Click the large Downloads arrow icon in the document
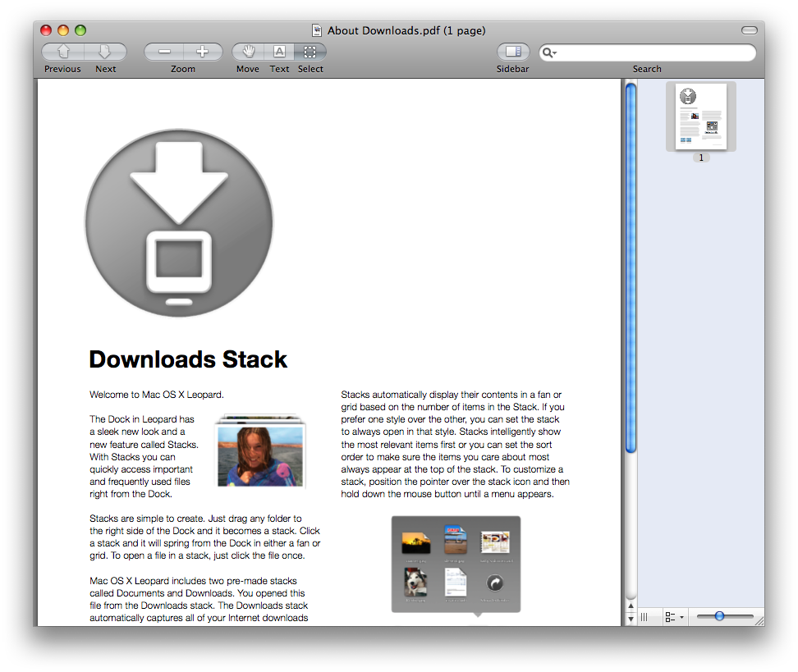The height and width of the screenshot is (672, 798). point(179,223)
